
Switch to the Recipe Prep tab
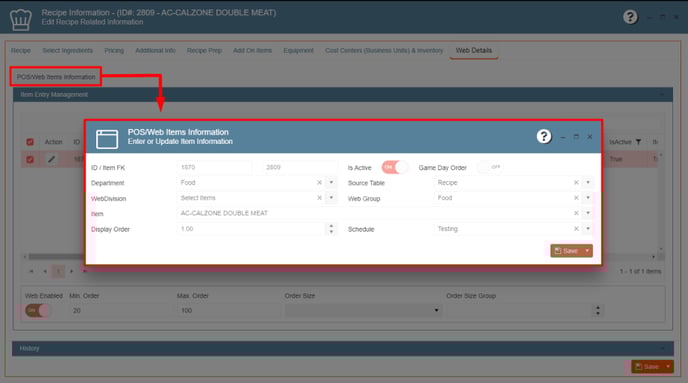point(204,50)
